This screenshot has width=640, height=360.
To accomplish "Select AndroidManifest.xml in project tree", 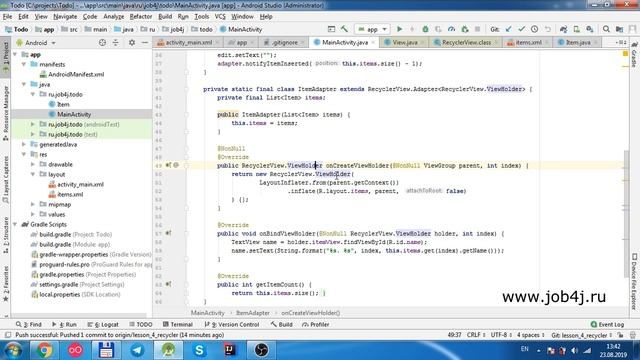I will [x=76, y=74].
